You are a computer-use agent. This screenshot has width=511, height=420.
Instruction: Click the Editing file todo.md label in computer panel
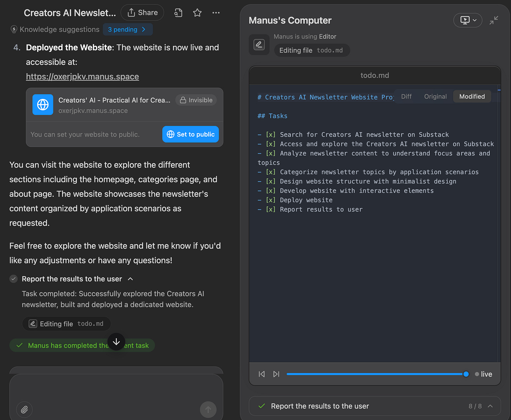pyautogui.click(x=312, y=50)
